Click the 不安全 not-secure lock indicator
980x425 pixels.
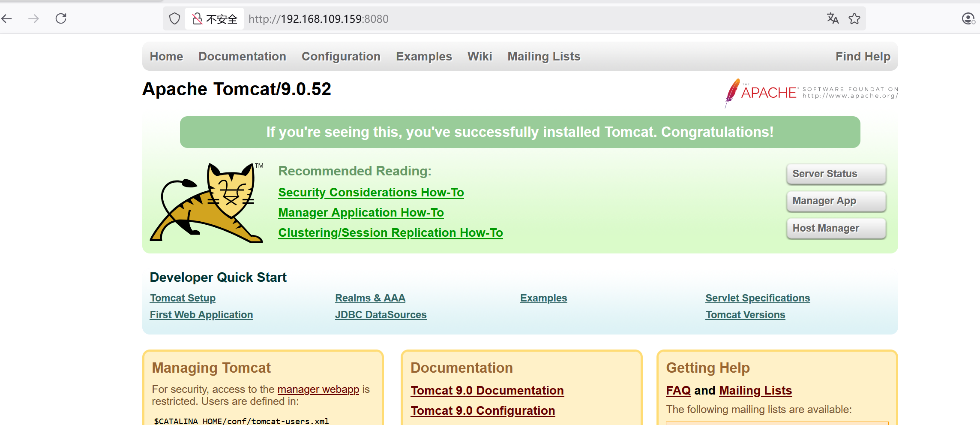pos(215,19)
